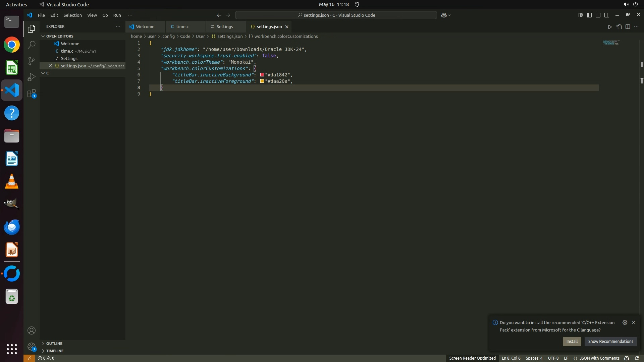Click the #da1842 red color swatch

262,75
